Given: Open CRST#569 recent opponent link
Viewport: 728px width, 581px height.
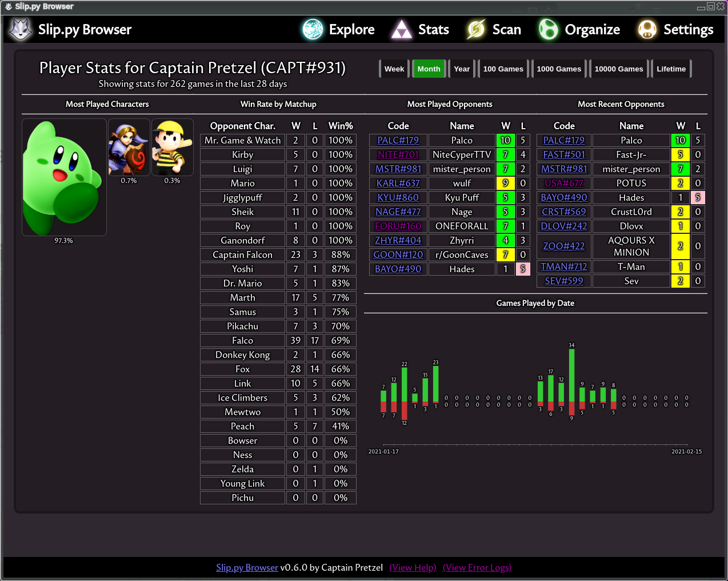Looking at the screenshot, I should coord(564,212).
